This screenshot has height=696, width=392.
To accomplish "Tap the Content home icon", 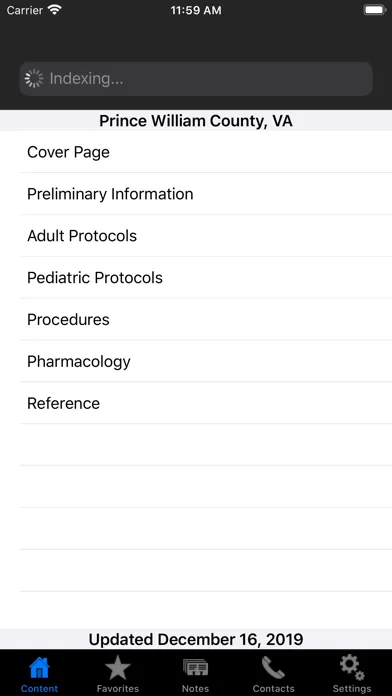I will (x=39, y=668).
